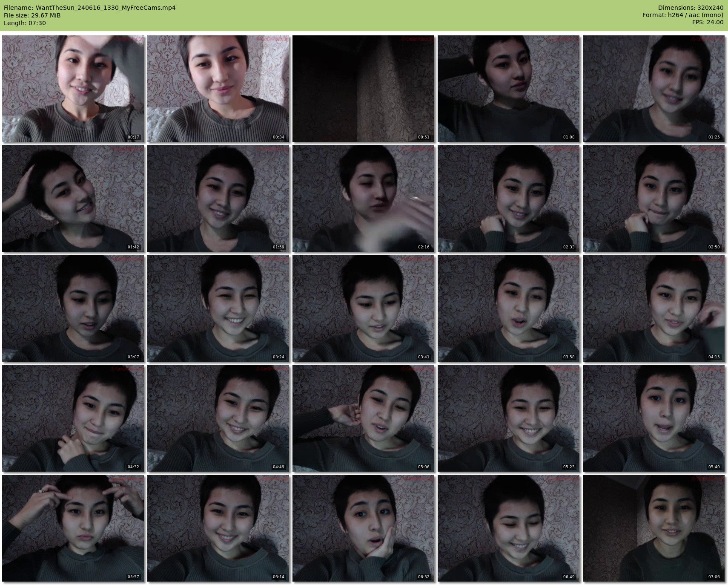Click the FPS 24.00 label

(708, 22)
